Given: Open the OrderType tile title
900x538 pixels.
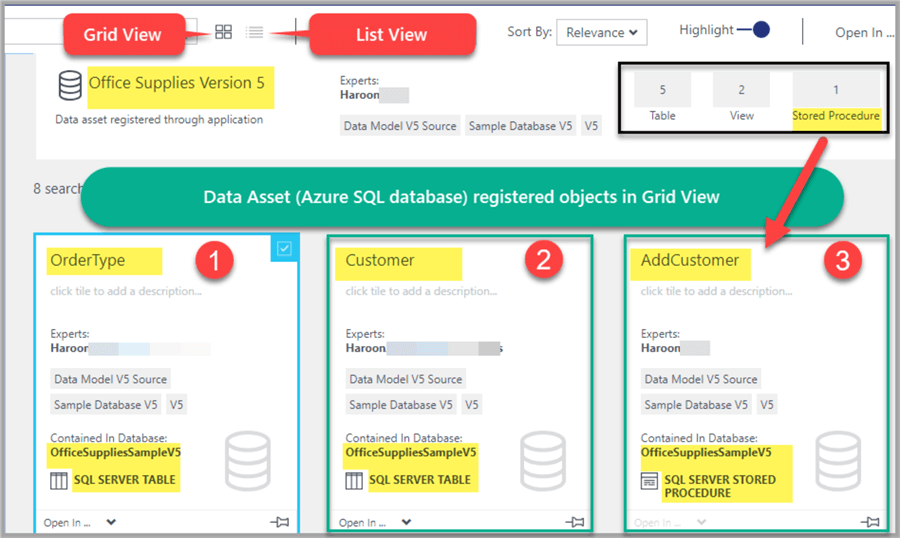Looking at the screenshot, I should (88, 260).
